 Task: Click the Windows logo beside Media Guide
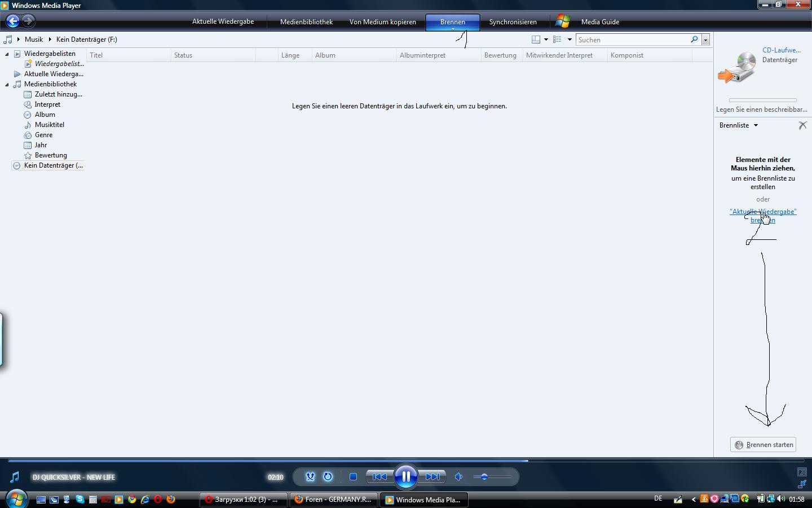(562, 21)
